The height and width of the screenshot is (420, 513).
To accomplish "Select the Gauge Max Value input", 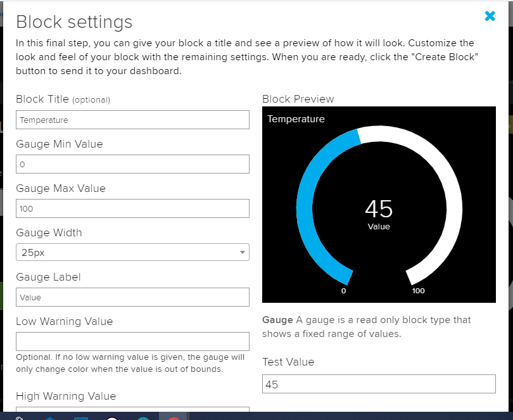I will tap(132, 208).
